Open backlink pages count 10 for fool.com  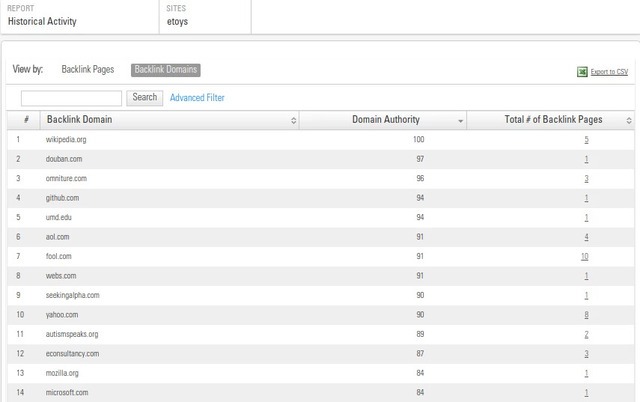click(584, 256)
